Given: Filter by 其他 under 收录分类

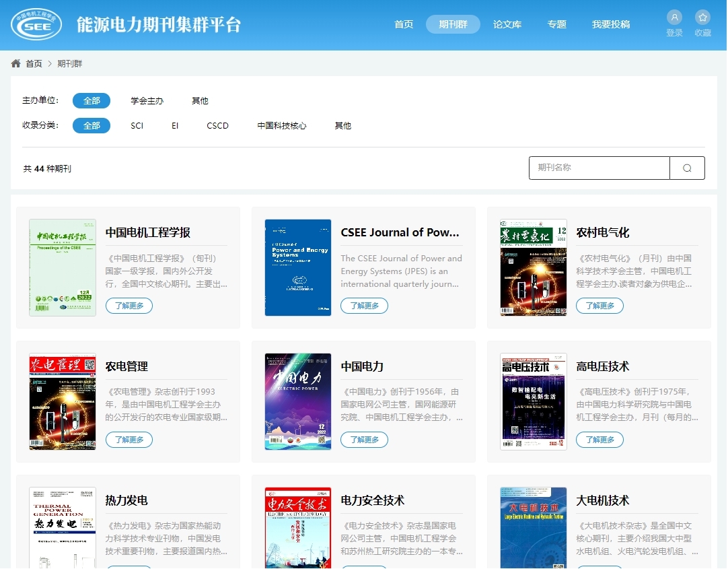Looking at the screenshot, I should tap(343, 126).
